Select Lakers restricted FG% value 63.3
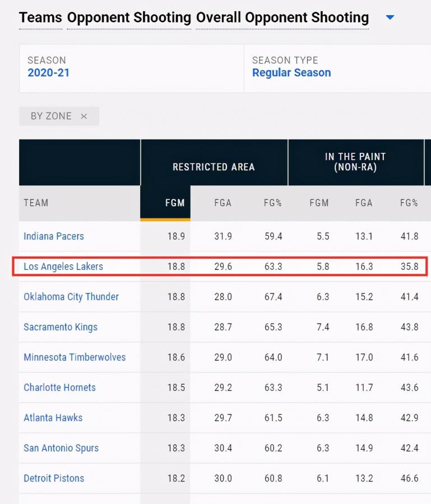 pos(273,267)
